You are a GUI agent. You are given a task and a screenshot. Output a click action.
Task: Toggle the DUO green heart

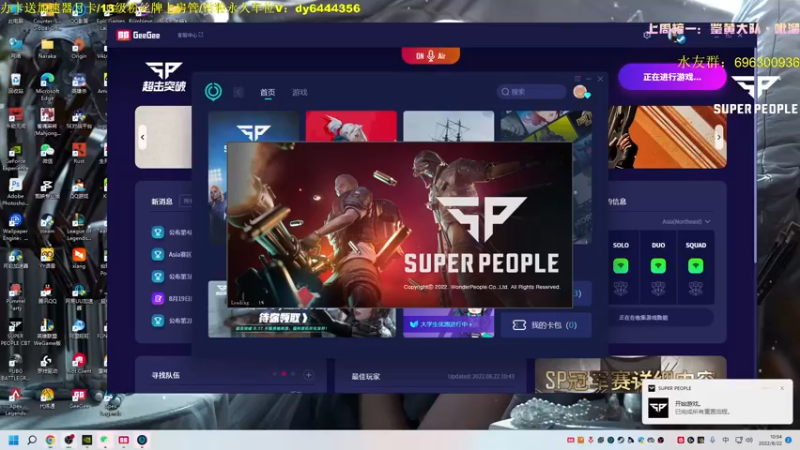658,266
